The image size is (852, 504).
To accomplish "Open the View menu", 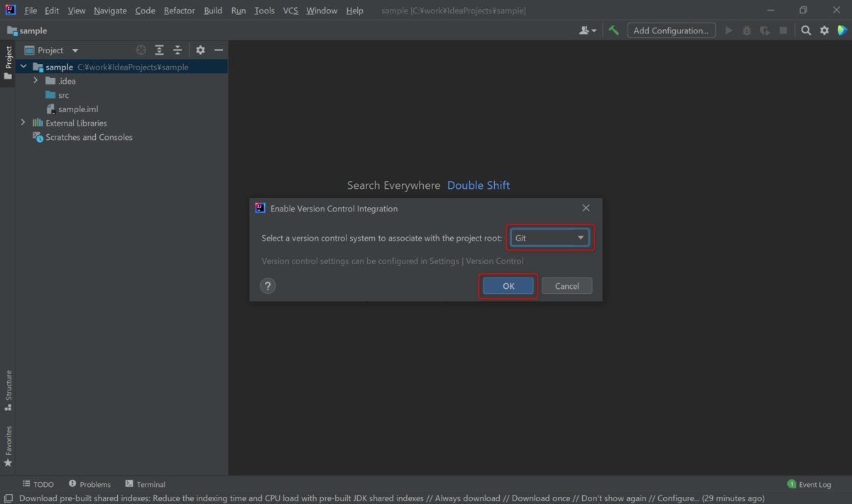I will pyautogui.click(x=77, y=11).
